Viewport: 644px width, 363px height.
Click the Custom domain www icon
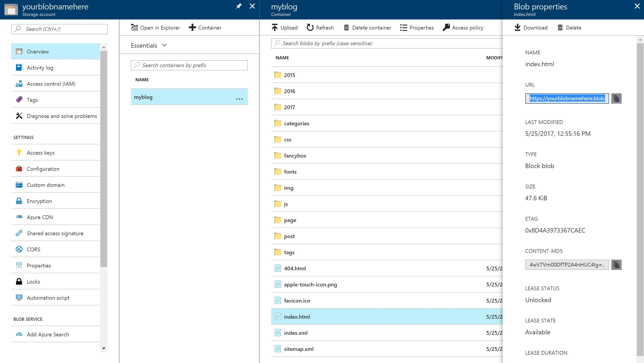coord(19,185)
